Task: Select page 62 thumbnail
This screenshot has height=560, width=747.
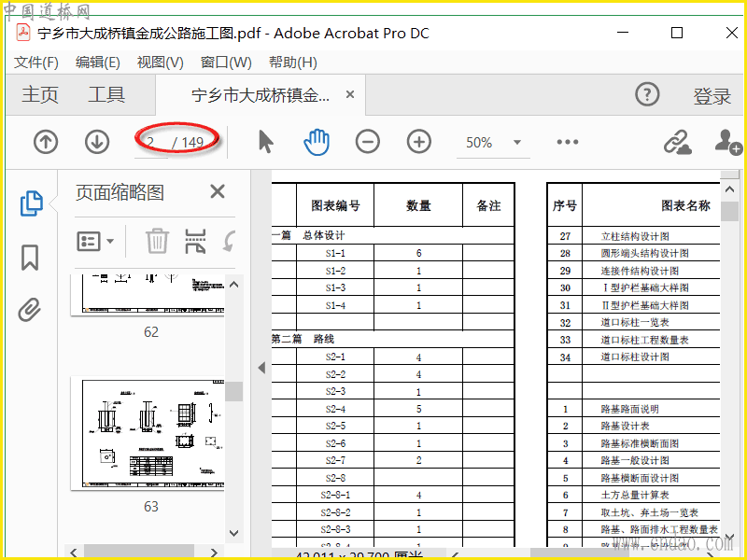Action: [148, 295]
